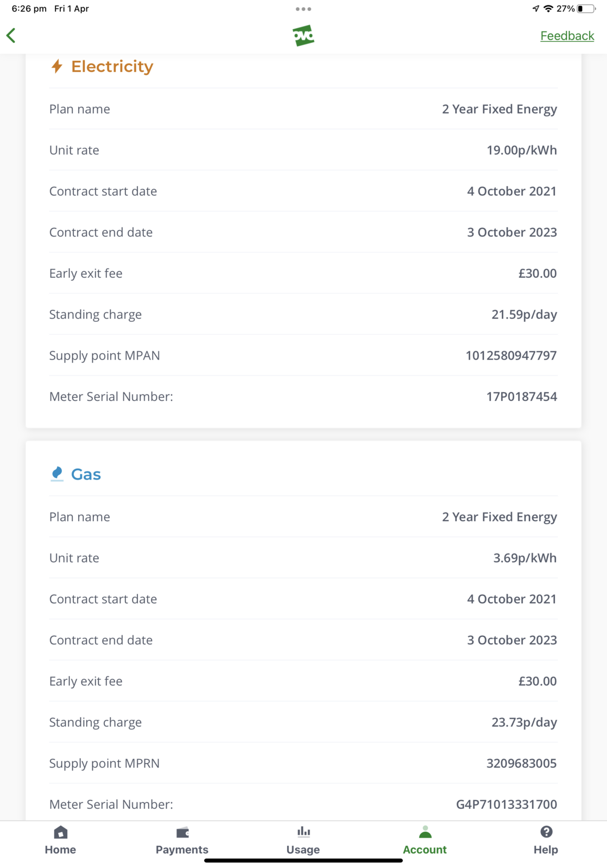Image resolution: width=607 pixels, height=868 pixels.
Task: Select the Account tab
Action: coord(425,840)
